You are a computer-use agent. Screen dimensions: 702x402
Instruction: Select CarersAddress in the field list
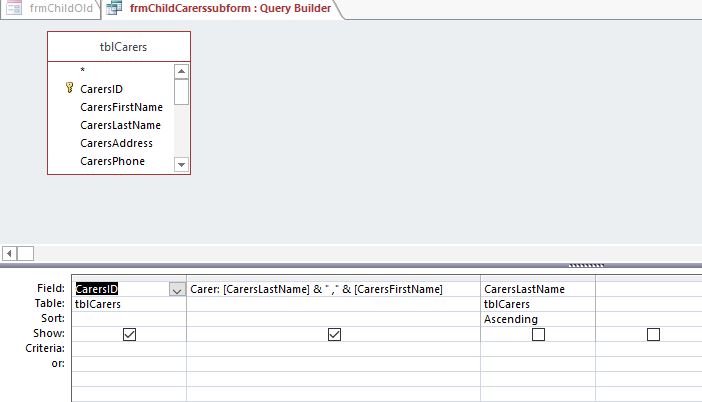click(x=116, y=143)
